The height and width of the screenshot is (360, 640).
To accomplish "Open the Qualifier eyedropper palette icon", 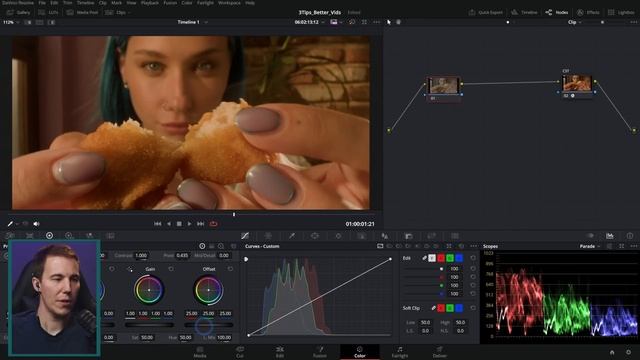I will (292, 236).
